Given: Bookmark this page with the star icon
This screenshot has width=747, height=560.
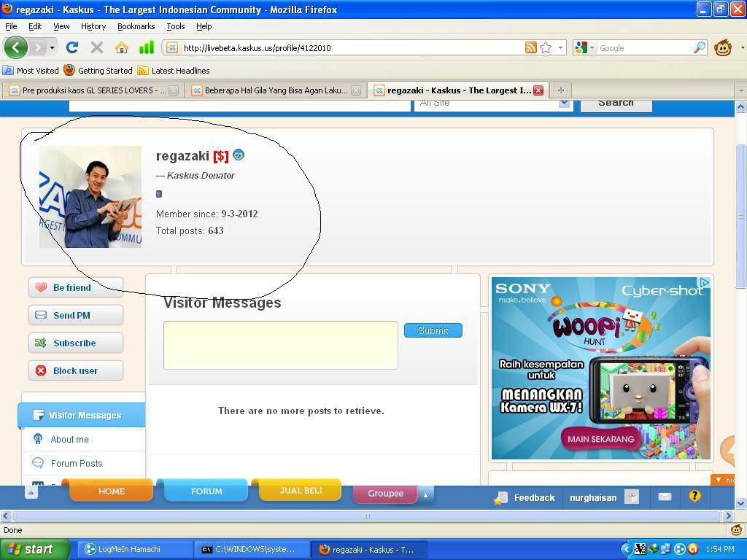Looking at the screenshot, I should [x=546, y=47].
